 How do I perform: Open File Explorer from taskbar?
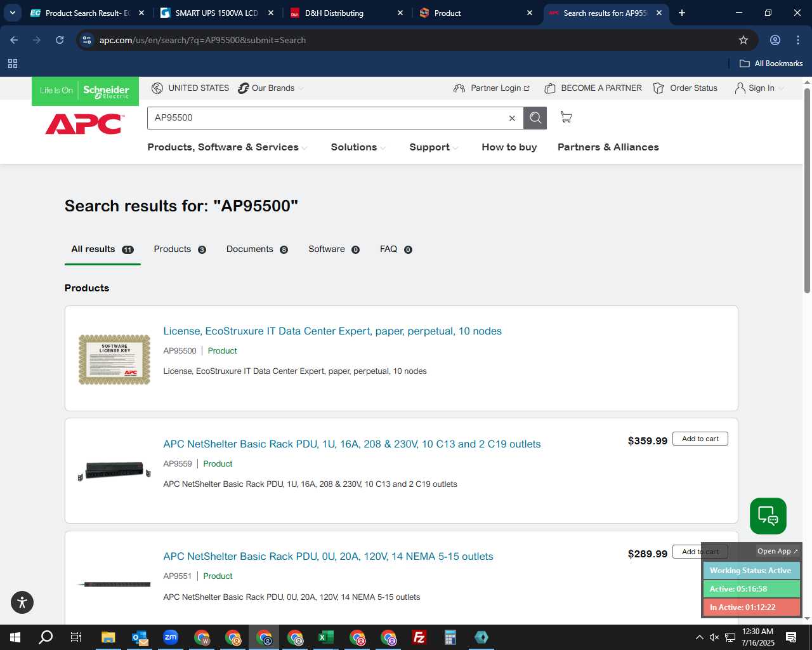[108, 637]
